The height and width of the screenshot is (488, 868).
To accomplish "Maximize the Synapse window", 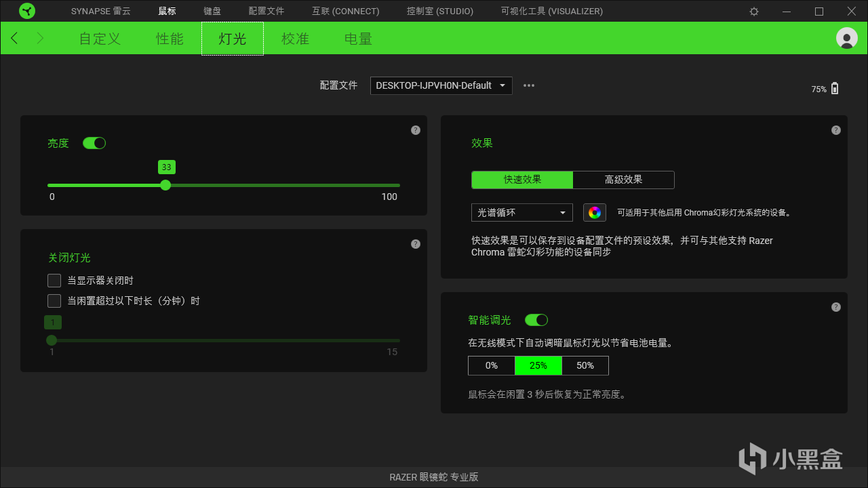I will (x=819, y=12).
